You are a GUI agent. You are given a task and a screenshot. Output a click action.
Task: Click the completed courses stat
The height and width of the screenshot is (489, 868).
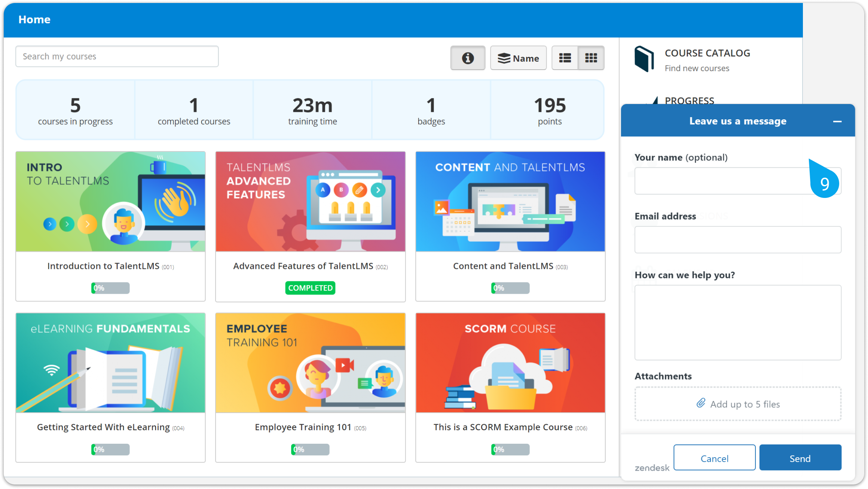(x=194, y=110)
